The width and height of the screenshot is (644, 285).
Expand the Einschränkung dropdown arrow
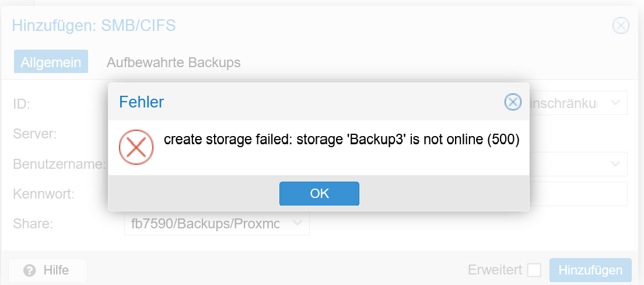[615, 103]
